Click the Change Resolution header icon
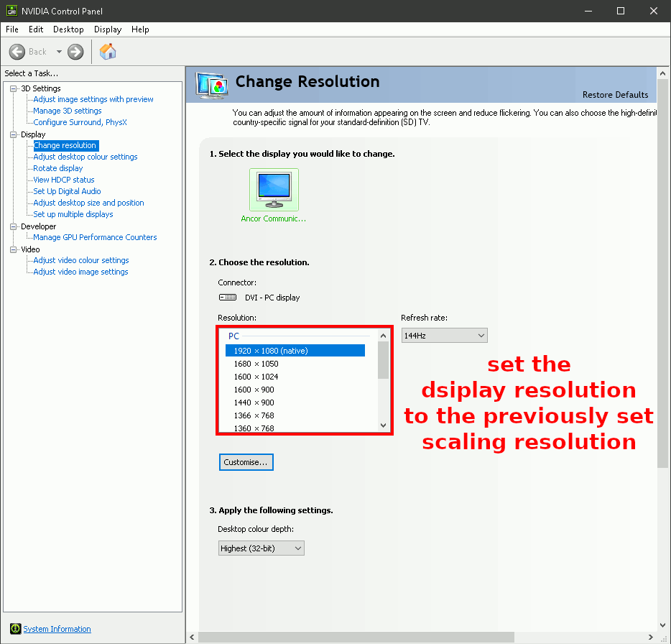Screen dimensions: 671x644 (x=212, y=86)
